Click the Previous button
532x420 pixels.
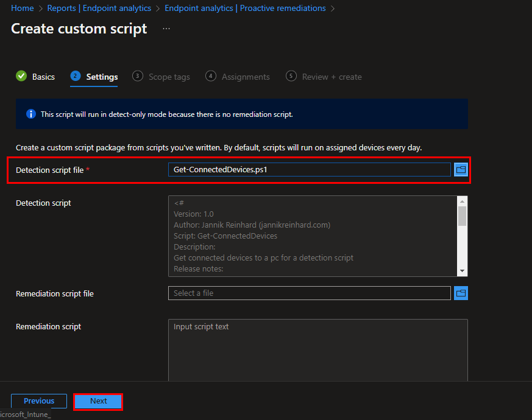[38, 401]
